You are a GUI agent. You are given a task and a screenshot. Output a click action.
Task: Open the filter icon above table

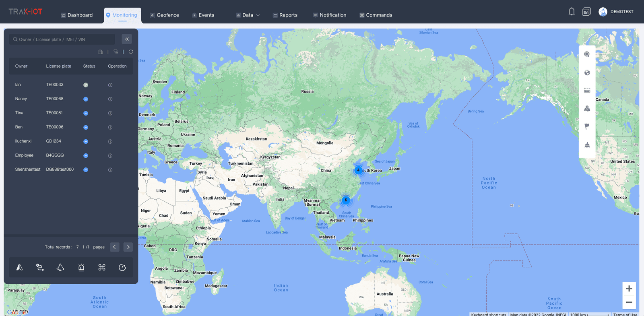click(x=116, y=52)
